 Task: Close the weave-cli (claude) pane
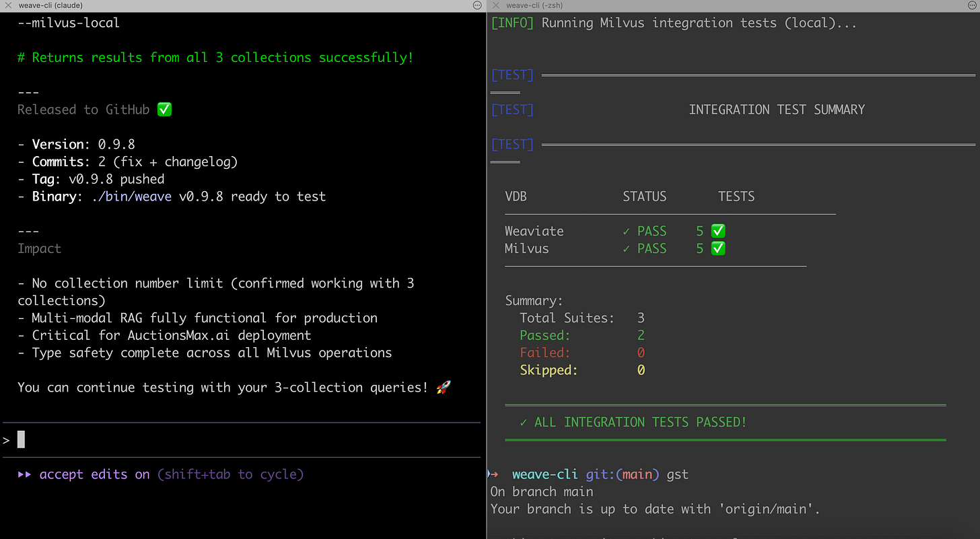pyautogui.click(x=9, y=5)
